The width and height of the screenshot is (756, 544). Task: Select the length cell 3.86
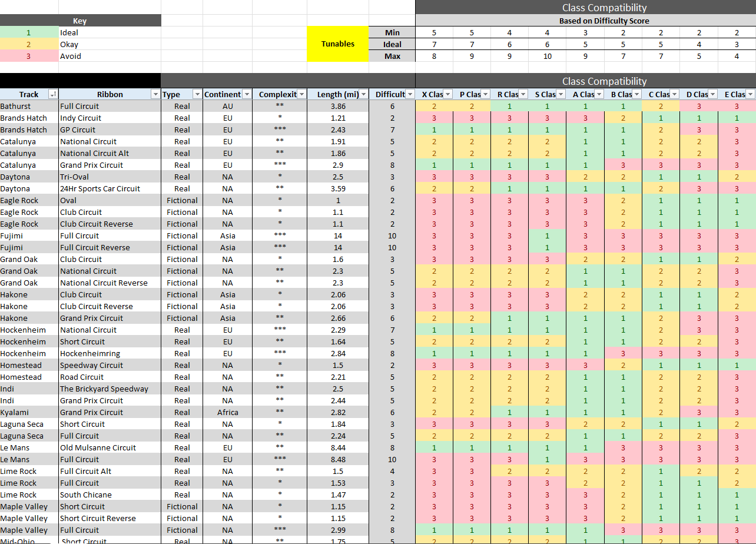click(338, 106)
